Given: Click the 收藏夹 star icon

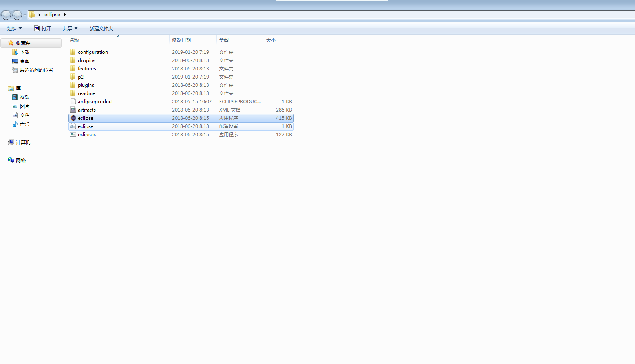Looking at the screenshot, I should pyautogui.click(x=11, y=43).
